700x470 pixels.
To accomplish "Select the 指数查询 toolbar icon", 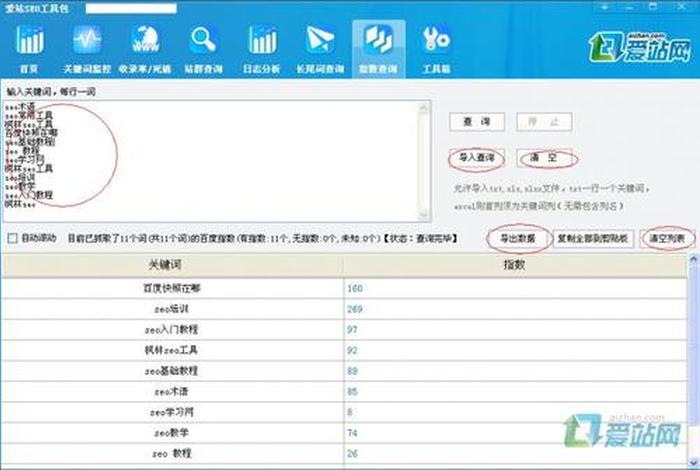I will coord(379,49).
